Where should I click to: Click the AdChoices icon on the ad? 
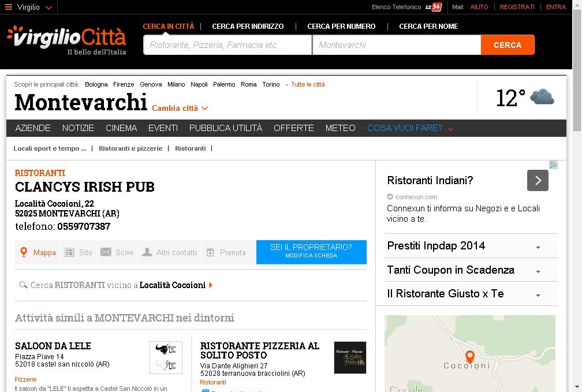click(x=553, y=165)
